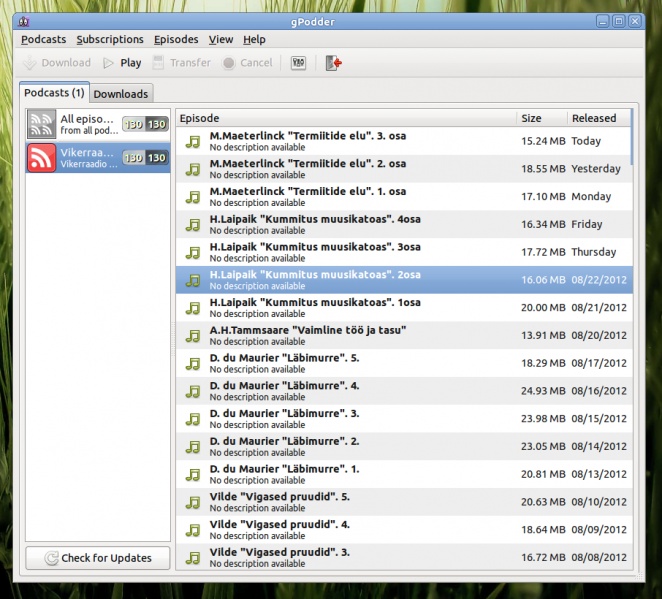Open the Help menu

pos(254,40)
